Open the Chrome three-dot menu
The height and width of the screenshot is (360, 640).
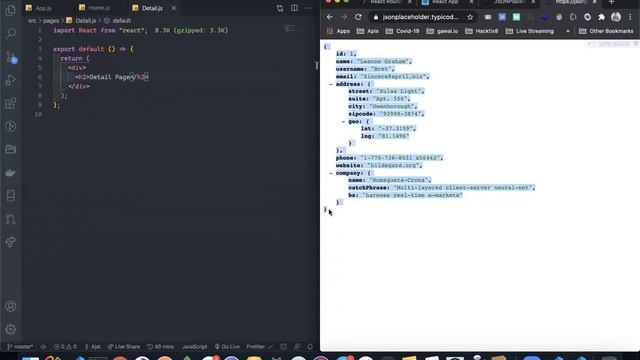click(x=630, y=17)
